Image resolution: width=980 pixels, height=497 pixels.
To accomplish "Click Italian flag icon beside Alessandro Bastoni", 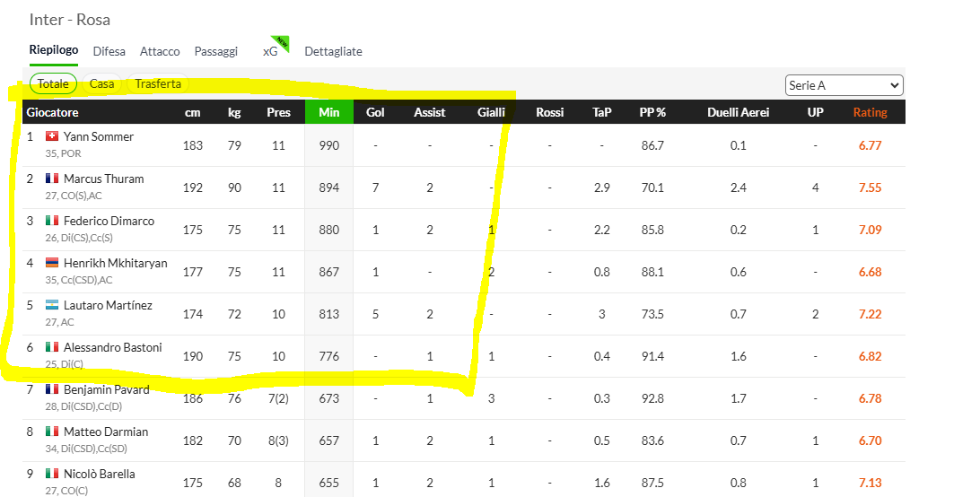I will (52, 347).
